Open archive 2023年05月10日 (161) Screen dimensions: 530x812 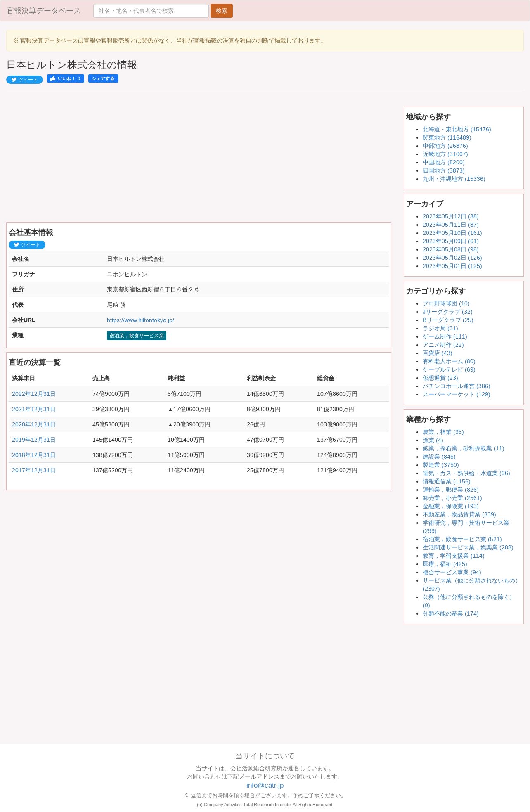452,233
